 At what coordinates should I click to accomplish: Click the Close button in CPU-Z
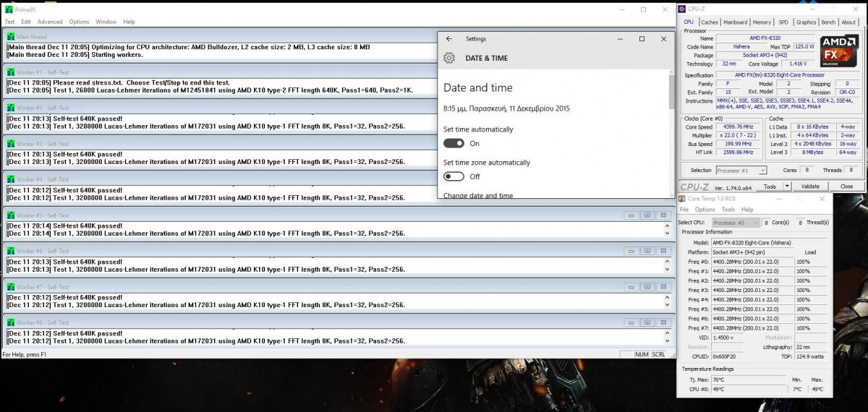click(x=846, y=186)
